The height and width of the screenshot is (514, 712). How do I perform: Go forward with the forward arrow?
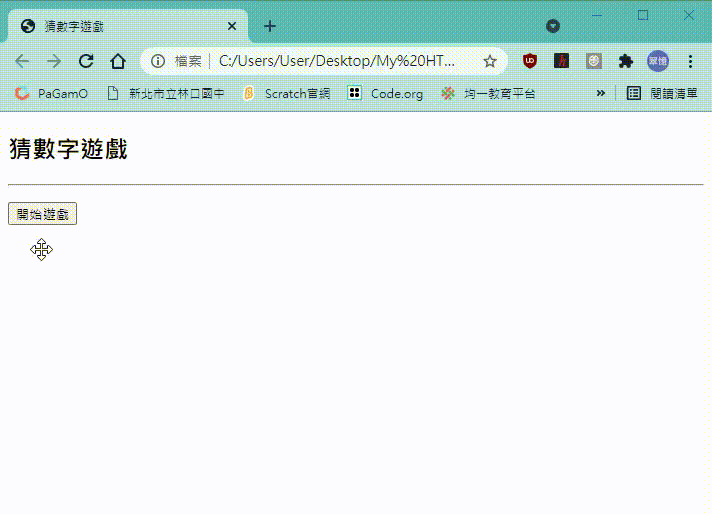54,61
